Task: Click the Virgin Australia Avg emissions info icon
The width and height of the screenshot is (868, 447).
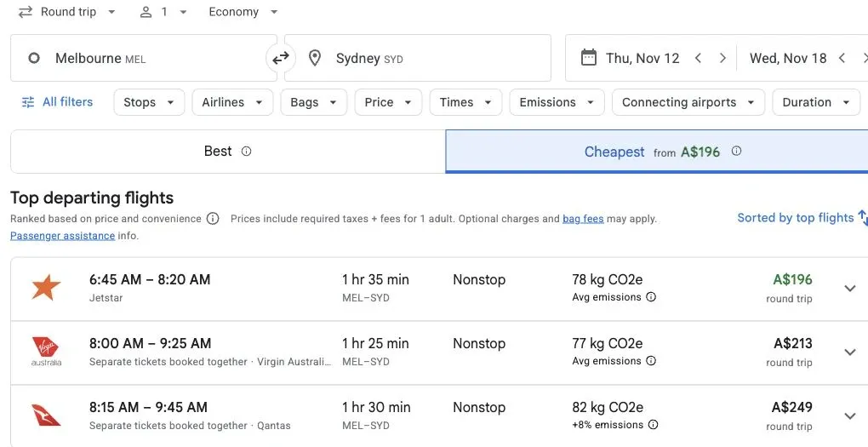Action: tap(651, 361)
